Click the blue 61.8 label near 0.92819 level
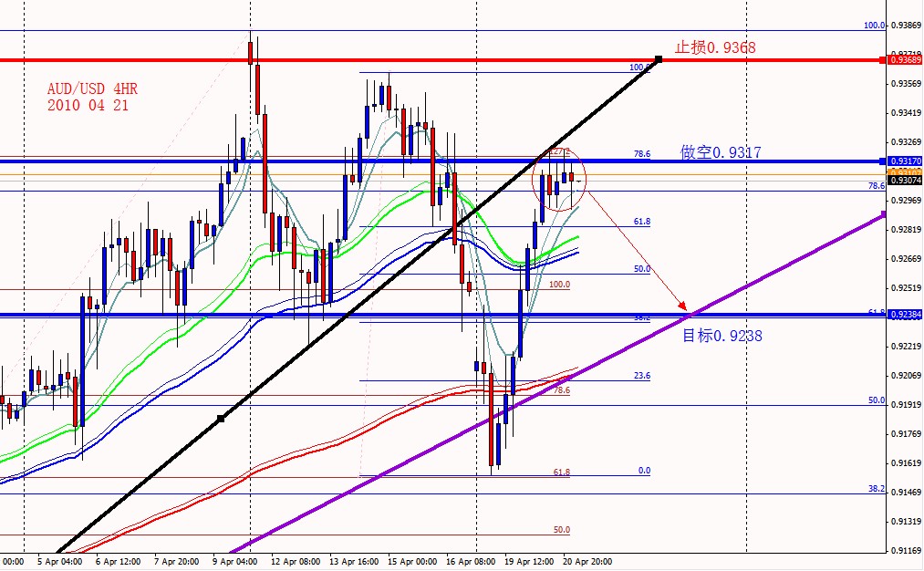Image resolution: width=924 pixels, height=571 pixels. [x=642, y=222]
